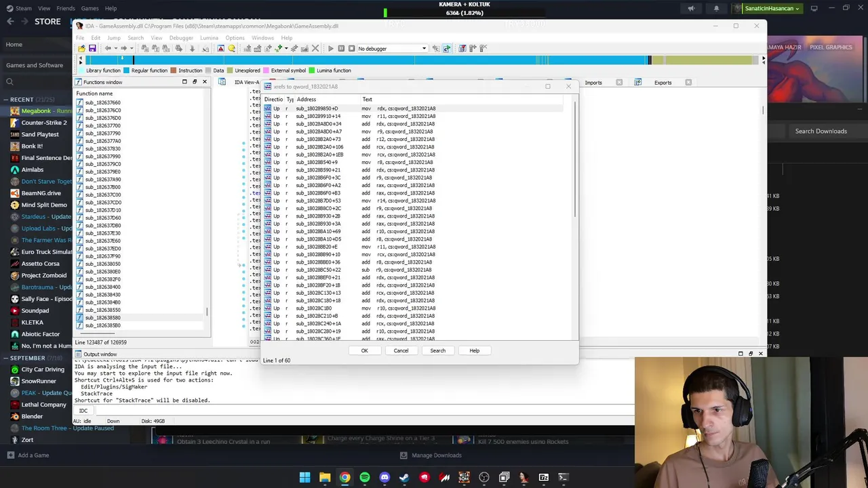Image resolution: width=868 pixels, height=488 pixels.
Task: Close the Output window panel
Action: coord(760,354)
